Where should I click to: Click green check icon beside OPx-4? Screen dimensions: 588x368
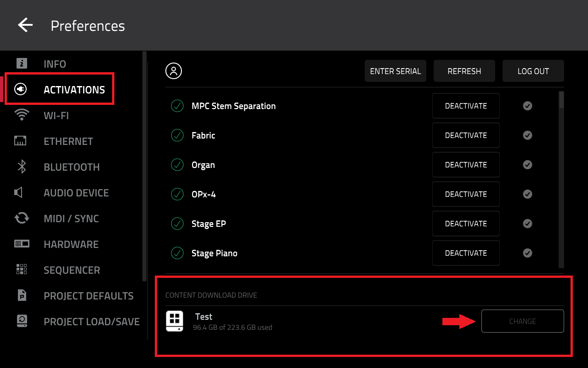click(x=177, y=194)
